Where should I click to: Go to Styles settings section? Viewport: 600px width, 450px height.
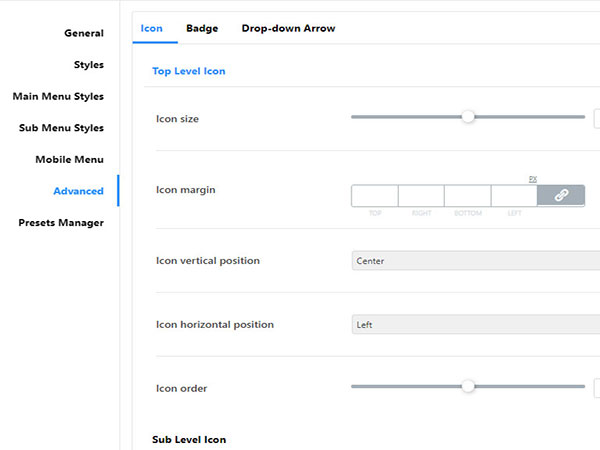coord(89,65)
